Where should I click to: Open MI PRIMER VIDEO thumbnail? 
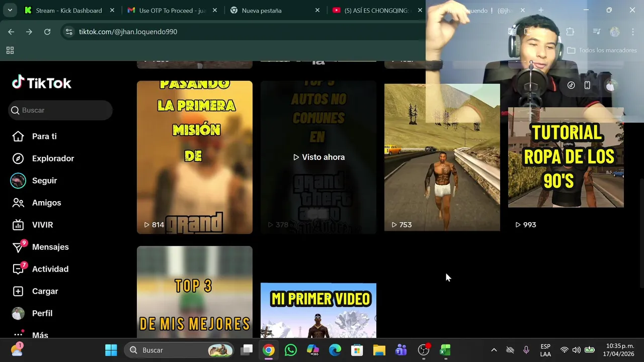[318, 310]
